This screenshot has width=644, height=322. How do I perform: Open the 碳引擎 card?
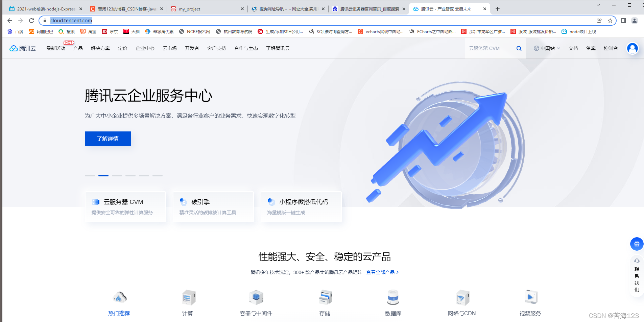(213, 207)
